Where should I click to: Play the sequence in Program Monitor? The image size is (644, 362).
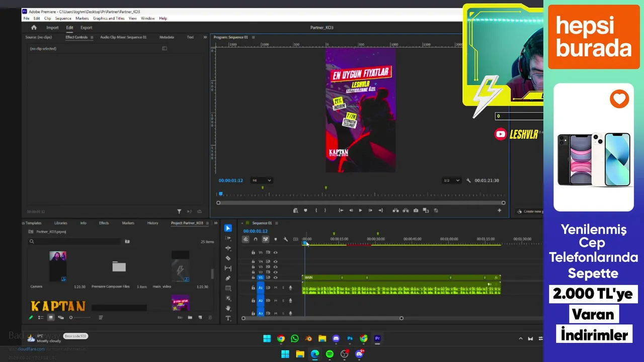(x=360, y=210)
